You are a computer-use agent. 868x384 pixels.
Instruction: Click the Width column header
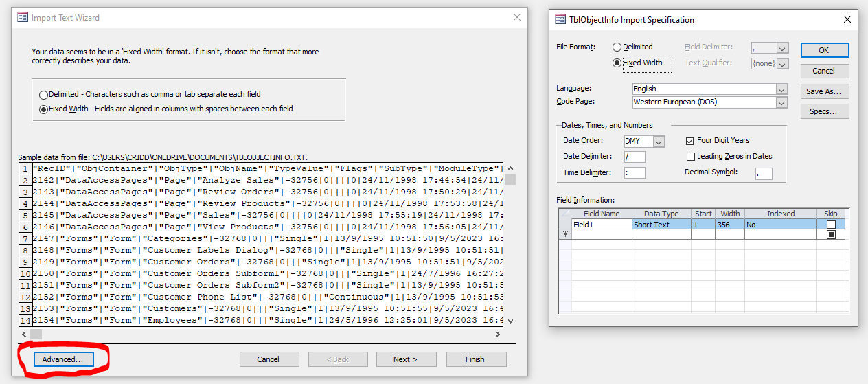[x=730, y=214]
